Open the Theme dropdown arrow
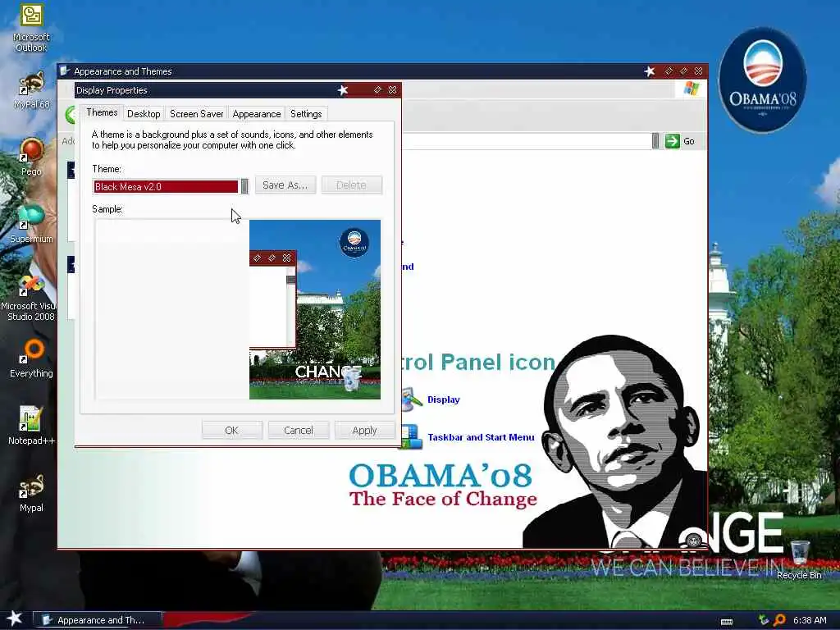 coord(244,186)
